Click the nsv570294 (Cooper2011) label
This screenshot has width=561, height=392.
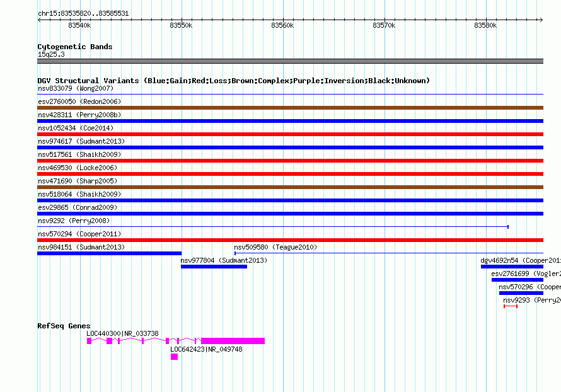[79, 234]
